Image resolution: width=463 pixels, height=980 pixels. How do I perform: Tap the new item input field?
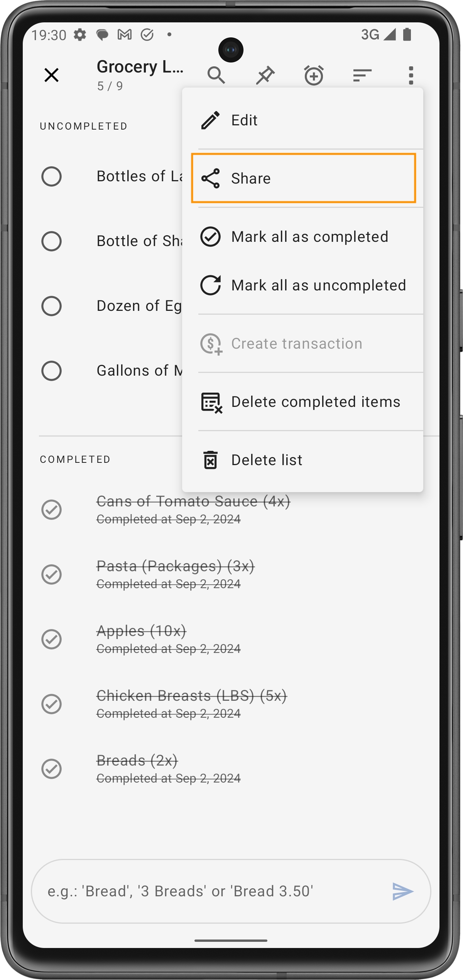pos(208,891)
